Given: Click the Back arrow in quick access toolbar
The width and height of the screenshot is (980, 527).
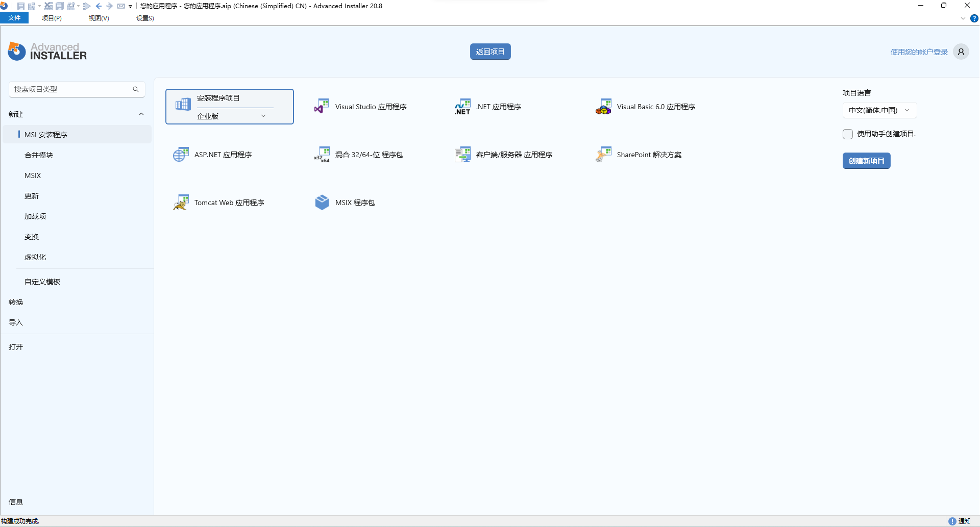Looking at the screenshot, I should (x=99, y=6).
